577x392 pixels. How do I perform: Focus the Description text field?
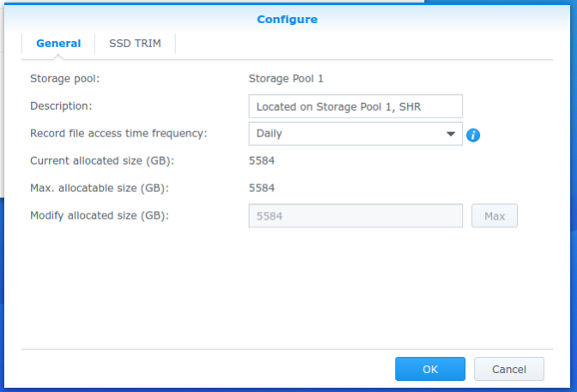pyautogui.click(x=355, y=106)
